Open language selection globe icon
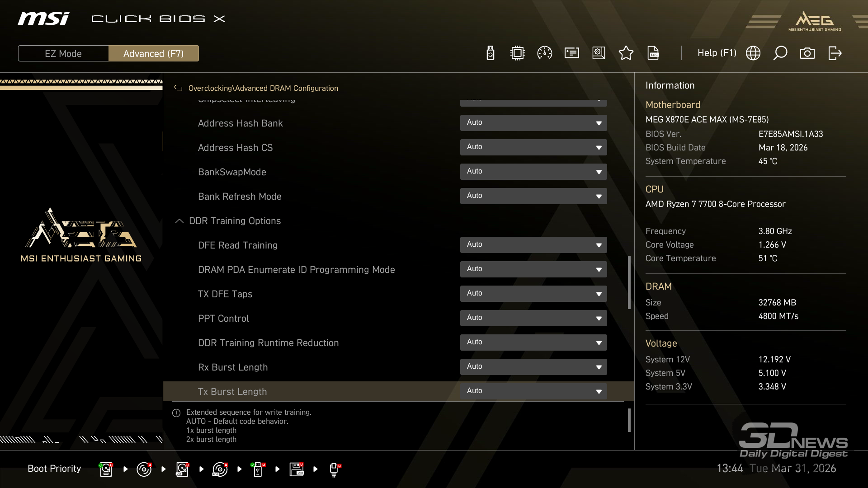 753,53
